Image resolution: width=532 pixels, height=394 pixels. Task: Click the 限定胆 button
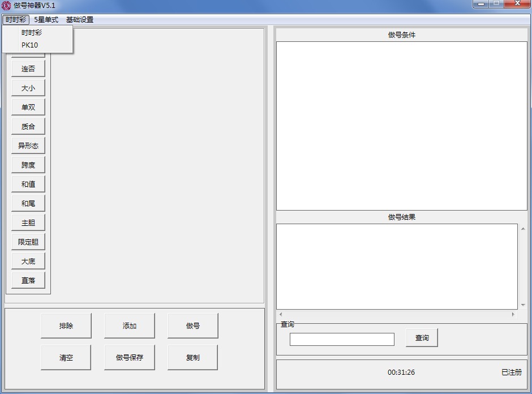pyautogui.click(x=28, y=242)
